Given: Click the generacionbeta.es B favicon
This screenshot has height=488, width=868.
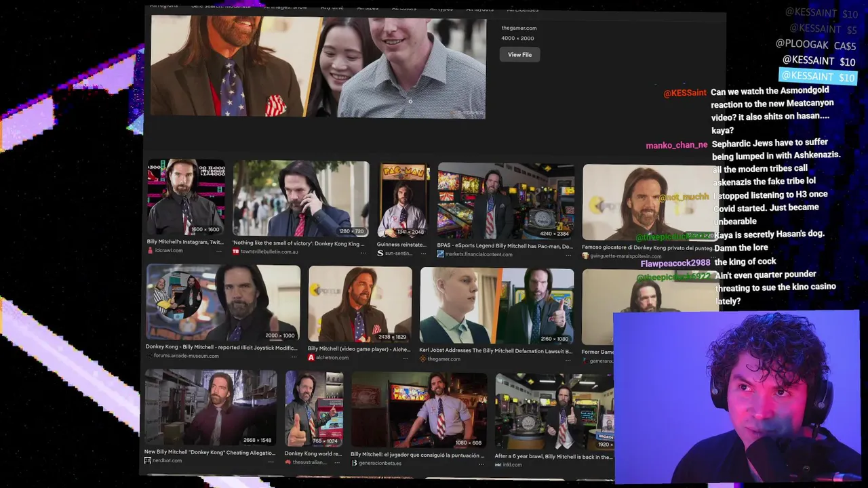Looking at the screenshot, I should 354,463.
